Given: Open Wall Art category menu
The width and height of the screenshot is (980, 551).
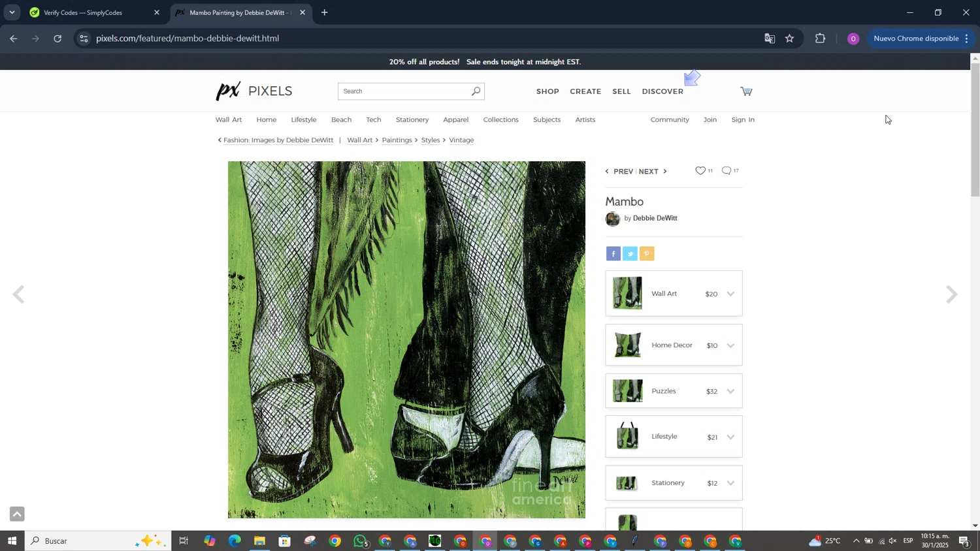Looking at the screenshot, I should (229, 120).
